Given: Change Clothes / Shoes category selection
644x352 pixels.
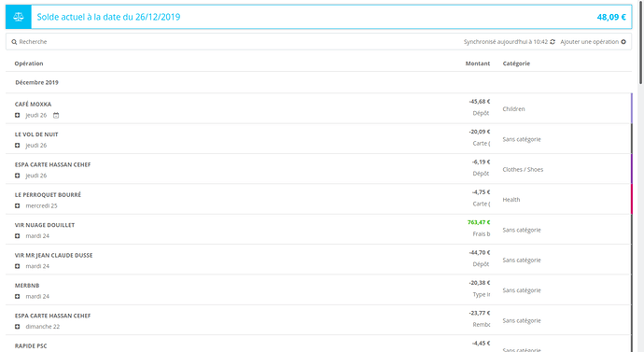Looking at the screenshot, I should 523,169.
